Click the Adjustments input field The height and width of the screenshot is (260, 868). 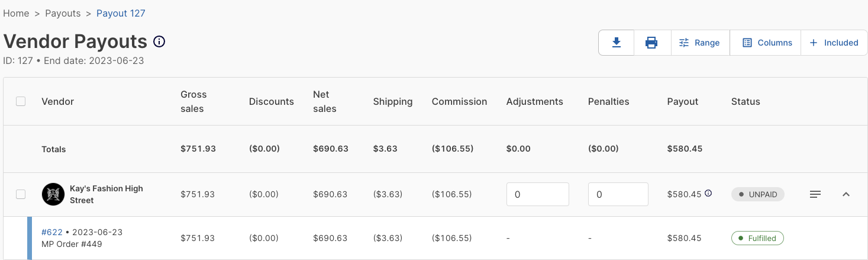click(537, 194)
